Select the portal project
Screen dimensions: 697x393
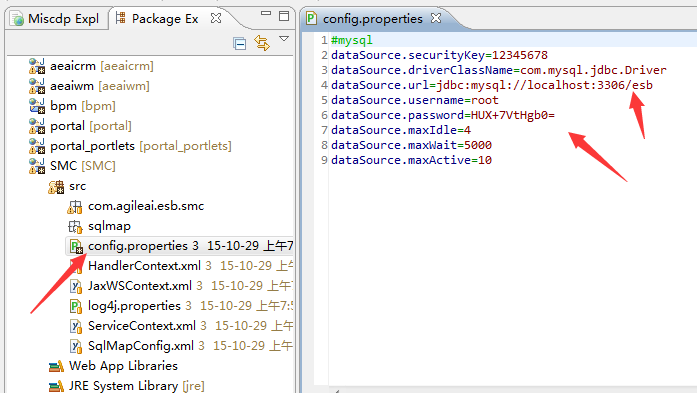click(x=91, y=126)
